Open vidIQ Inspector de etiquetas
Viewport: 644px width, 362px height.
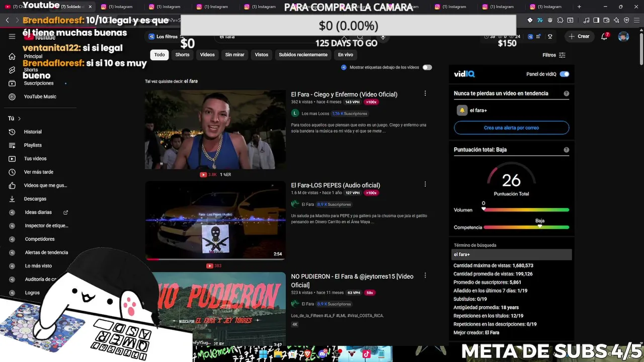tap(46, 226)
